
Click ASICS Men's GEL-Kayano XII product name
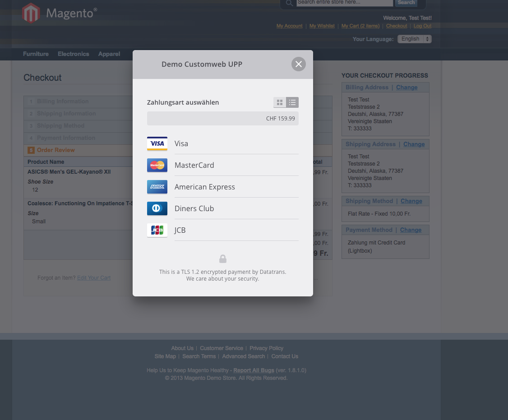coord(69,172)
